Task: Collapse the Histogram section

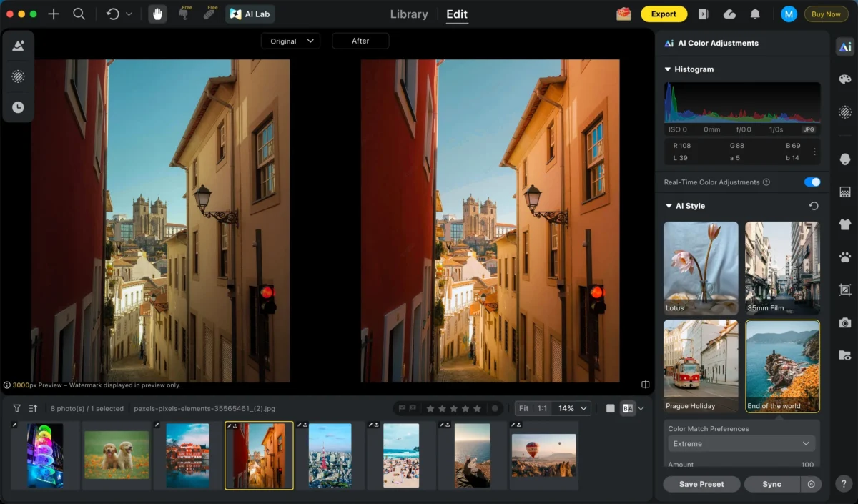Action: [x=668, y=69]
